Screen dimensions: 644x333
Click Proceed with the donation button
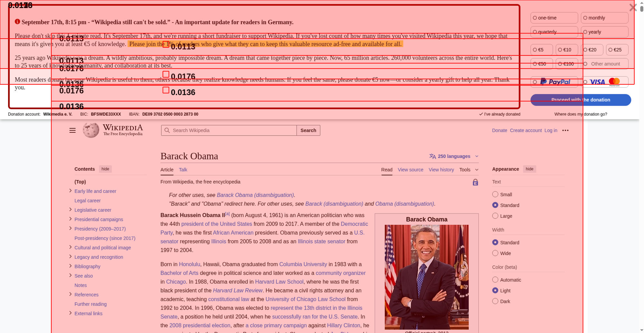(581, 100)
